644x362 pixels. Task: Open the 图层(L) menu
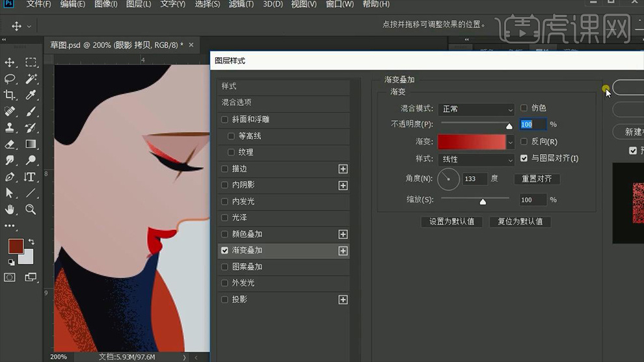[139, 4]
